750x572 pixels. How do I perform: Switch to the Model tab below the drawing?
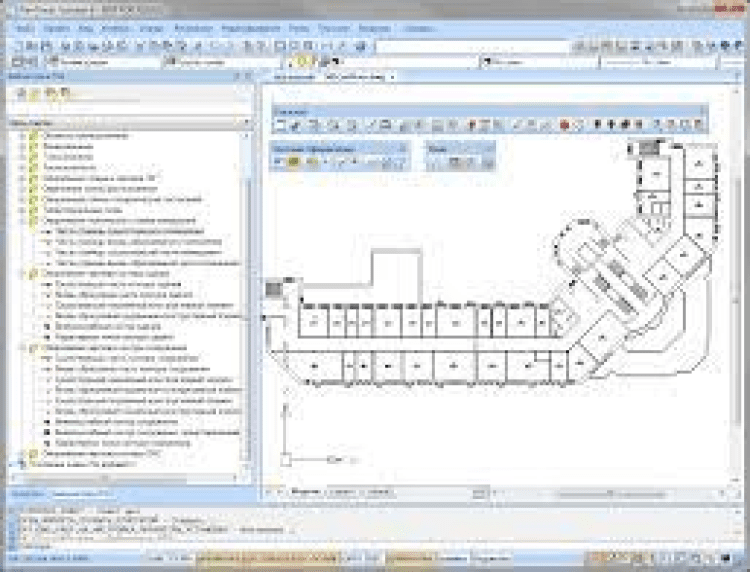coord(305,492)
